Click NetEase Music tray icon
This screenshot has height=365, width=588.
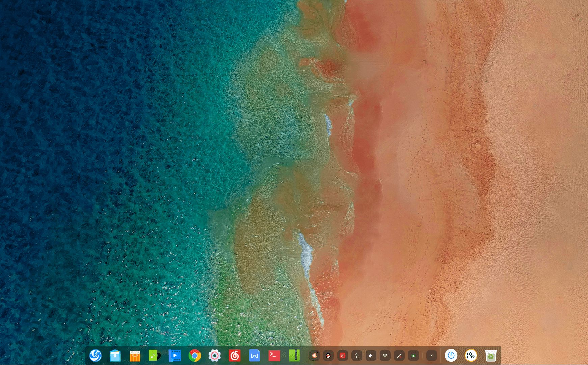342,356
